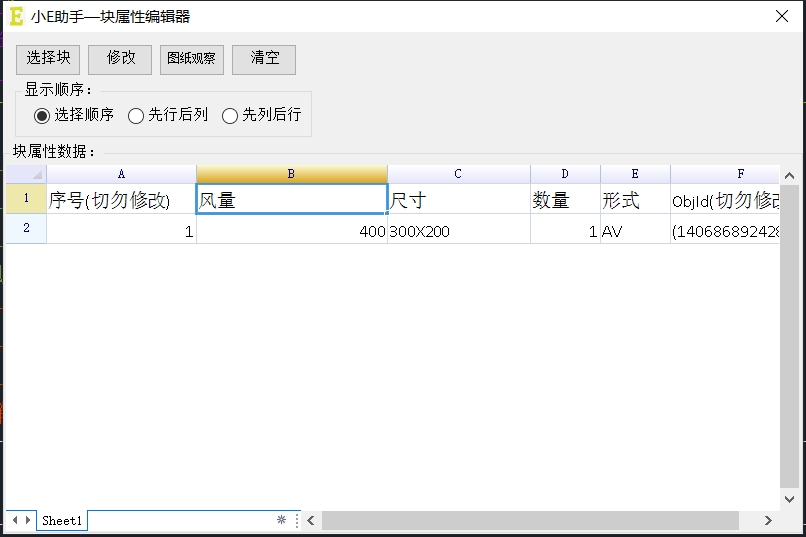The height and width of the screenshot is (537, 806).
Task: Click cell containing 序号(切勿修改)
Action: tap(121, 199)
